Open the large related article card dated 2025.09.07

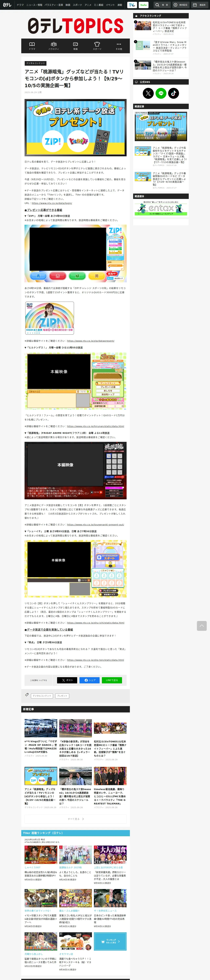[161, 126]
